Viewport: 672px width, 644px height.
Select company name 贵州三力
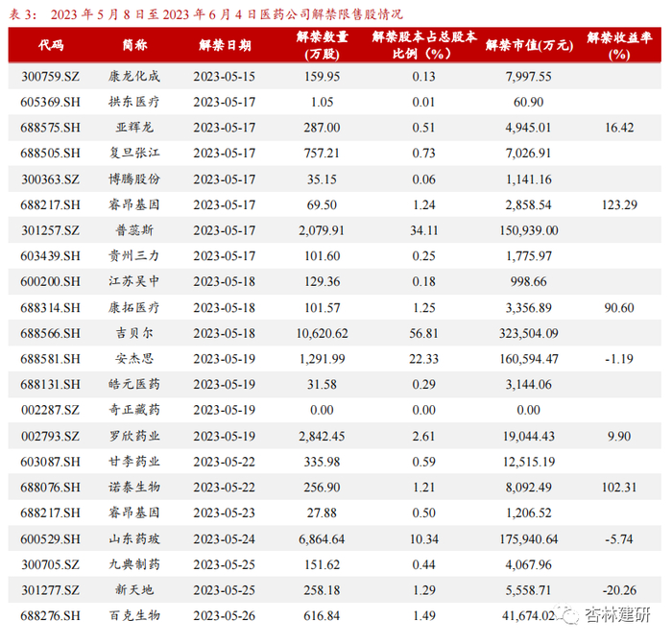point(134,256)
